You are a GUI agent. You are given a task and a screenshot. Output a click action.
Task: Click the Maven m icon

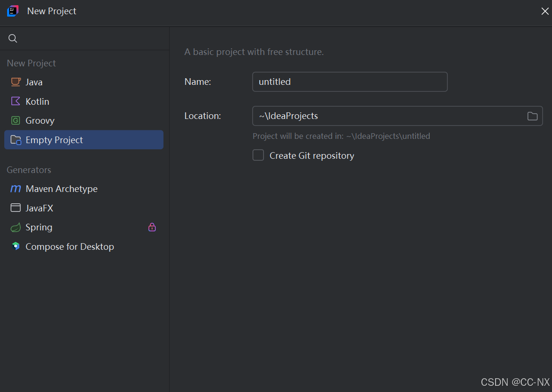(16, 189)
